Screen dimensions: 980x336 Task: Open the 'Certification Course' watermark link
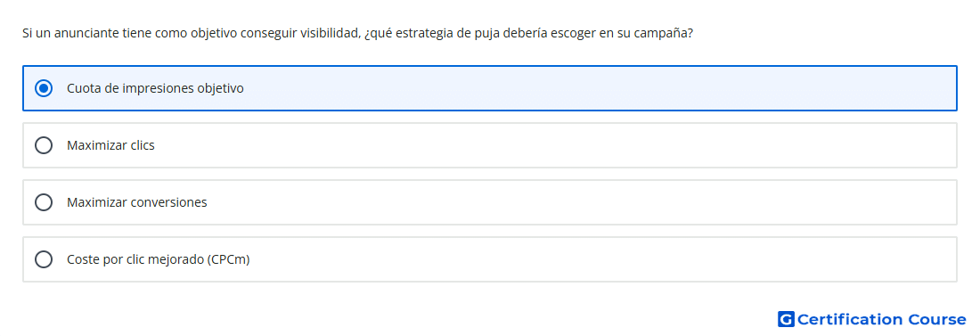coord(872,319)
